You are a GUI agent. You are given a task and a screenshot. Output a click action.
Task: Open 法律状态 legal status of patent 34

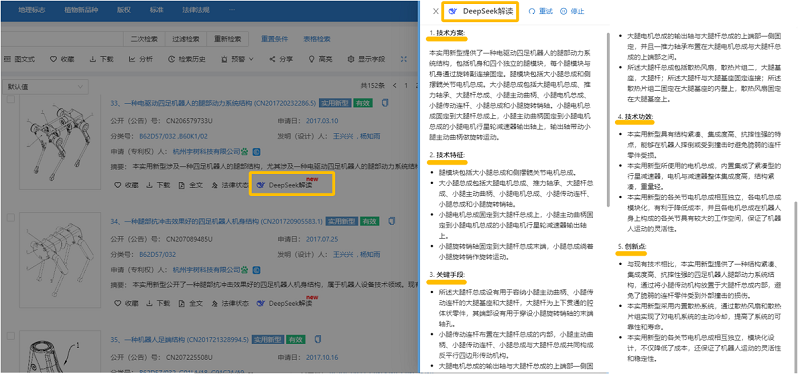coord(230,303)
